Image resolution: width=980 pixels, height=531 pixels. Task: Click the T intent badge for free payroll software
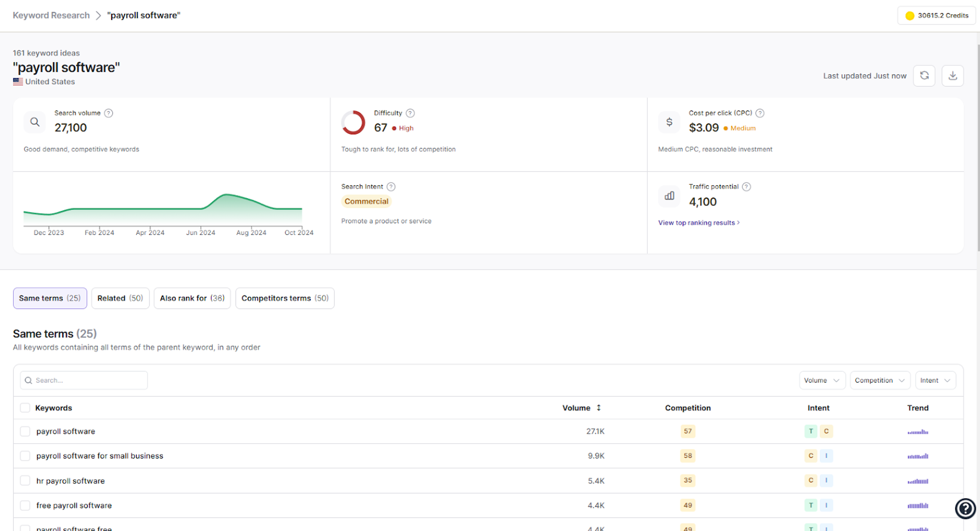[811, 505]
